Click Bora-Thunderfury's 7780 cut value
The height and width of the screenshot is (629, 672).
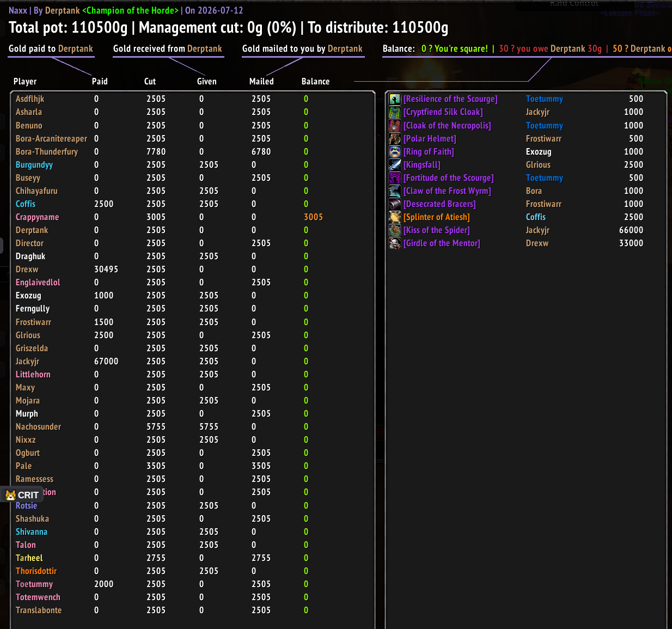tap(156, 151)
